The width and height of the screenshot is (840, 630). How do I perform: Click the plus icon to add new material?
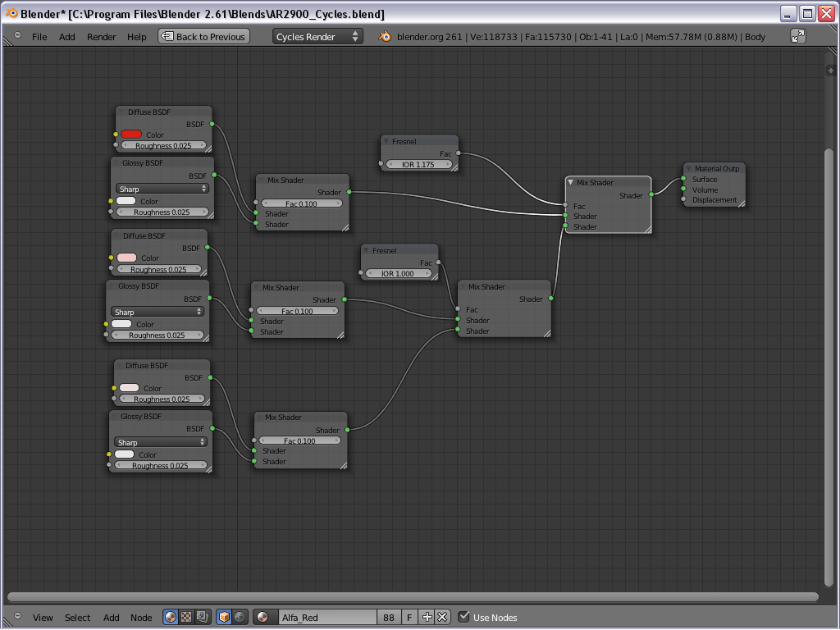[427, 617]
